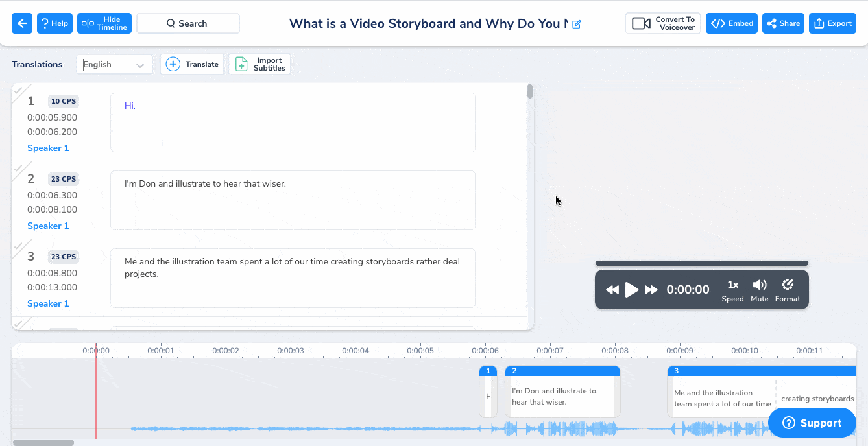Open the Help button
The height and width of the screenshot is (446, 868).
click(x=54, y=23)
